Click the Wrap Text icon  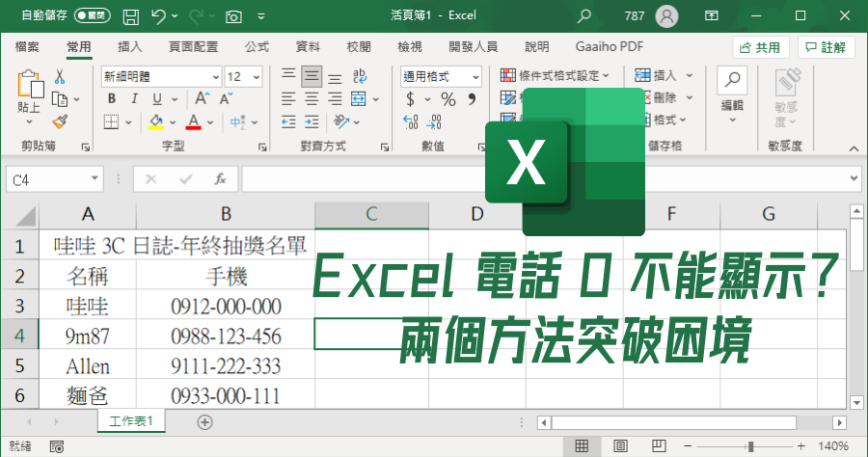pyautogui.click(x=360, y=76)
